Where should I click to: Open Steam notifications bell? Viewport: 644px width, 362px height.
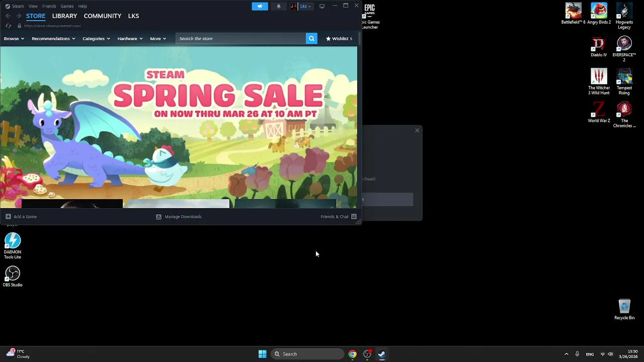coord(279,6)
